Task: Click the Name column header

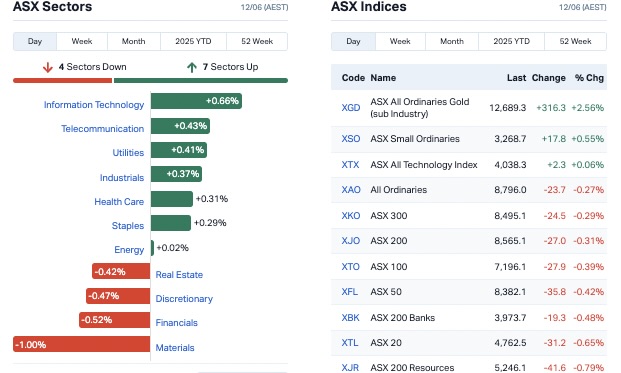Action: coord(383,78)
